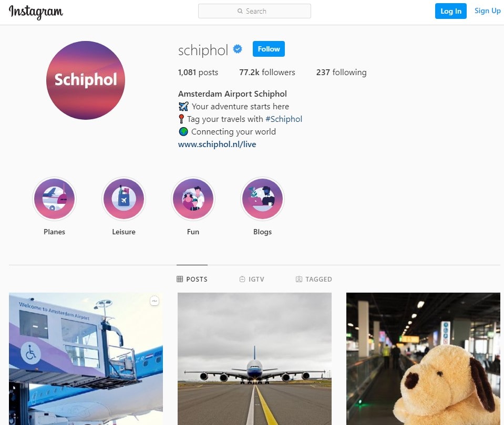Switch to the IGTV tab
The width and height of the screenshot is (504, 425).
tap(252, 279)
